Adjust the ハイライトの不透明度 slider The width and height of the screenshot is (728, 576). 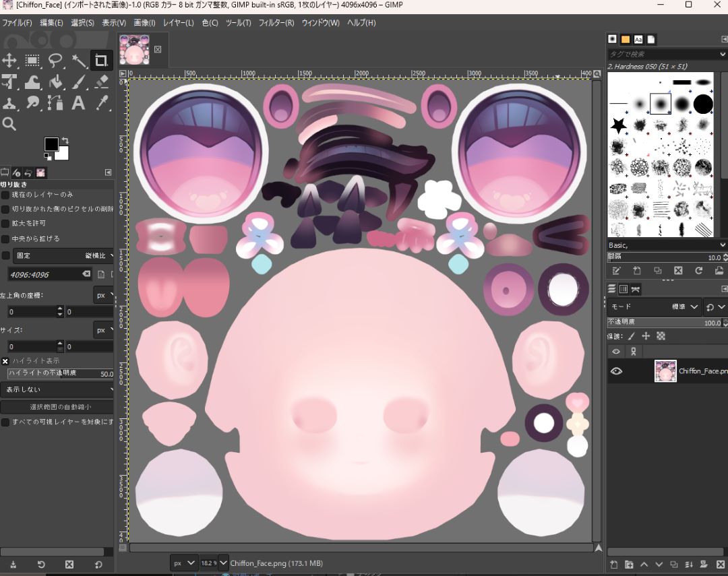tap(61, 374)
